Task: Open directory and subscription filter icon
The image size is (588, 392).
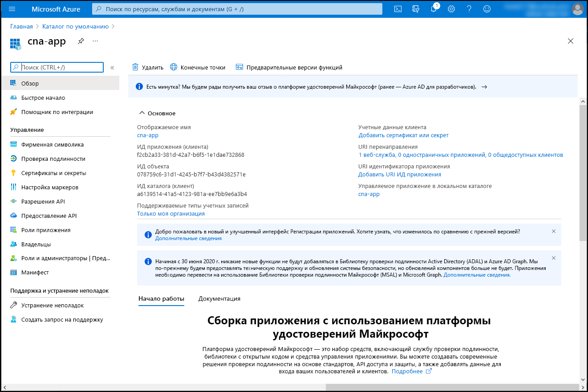Action: pyautogui.click(x=416, y=9)
